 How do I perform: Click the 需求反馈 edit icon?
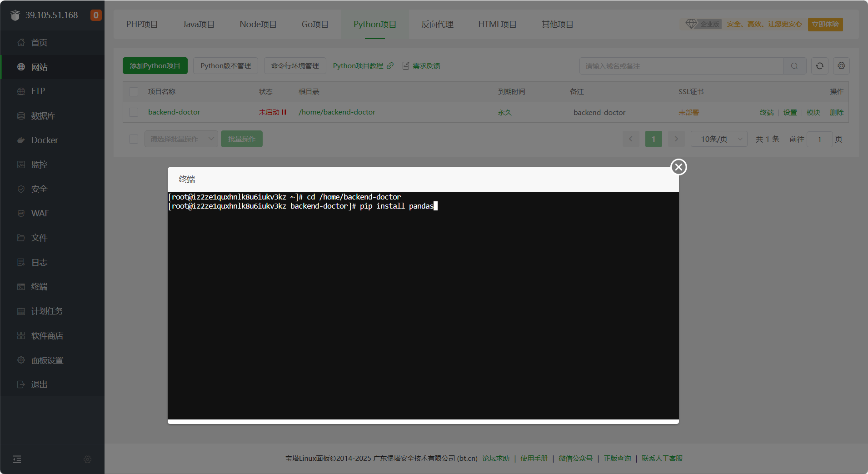click(x=406, y=66)
